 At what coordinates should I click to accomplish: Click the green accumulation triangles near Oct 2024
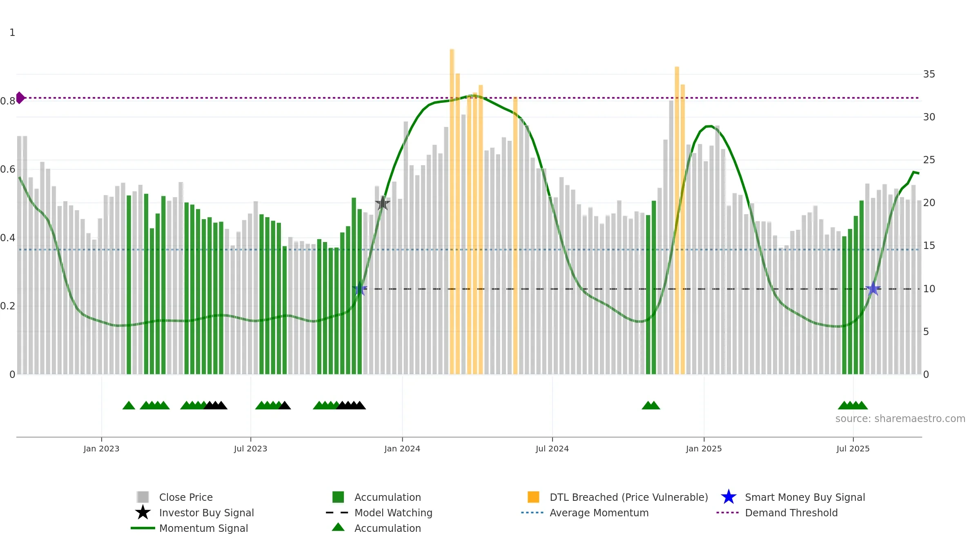[x=651, y=405]
